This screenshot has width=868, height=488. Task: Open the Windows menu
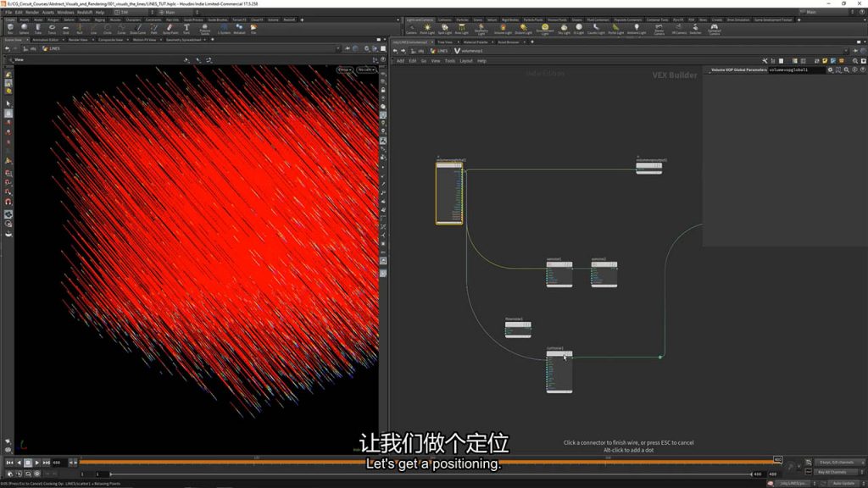pyautogui.click(x=65, y=12)
